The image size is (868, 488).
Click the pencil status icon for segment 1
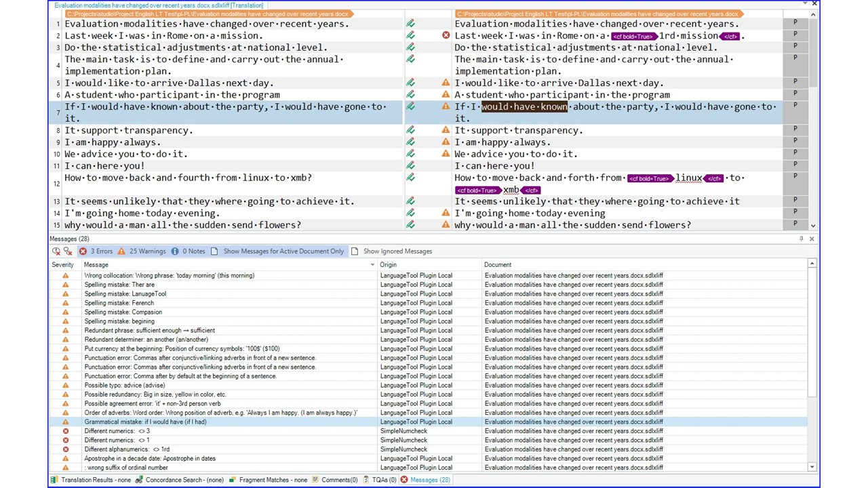pos(410,24)
